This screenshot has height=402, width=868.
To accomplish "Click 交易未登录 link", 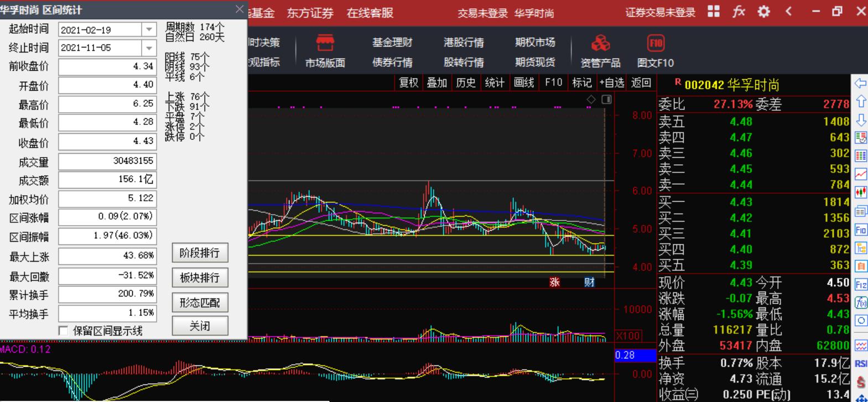I will click(482, 13).
